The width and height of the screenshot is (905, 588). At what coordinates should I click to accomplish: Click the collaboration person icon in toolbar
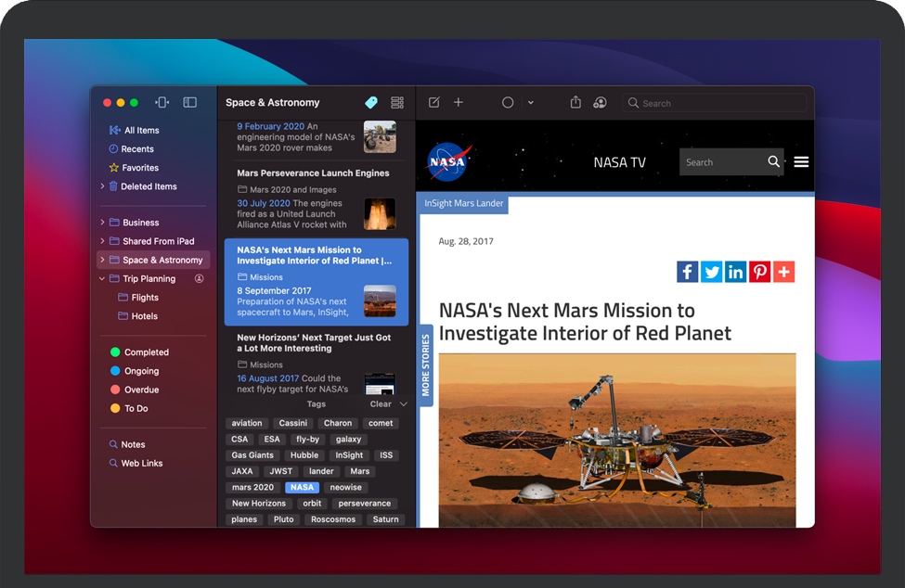coord(600,103)
